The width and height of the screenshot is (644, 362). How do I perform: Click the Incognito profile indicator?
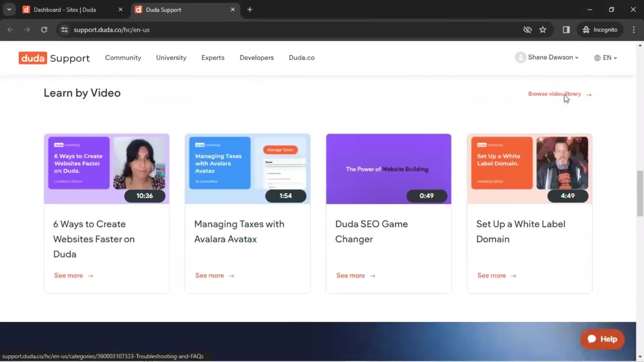click(600, 30)
